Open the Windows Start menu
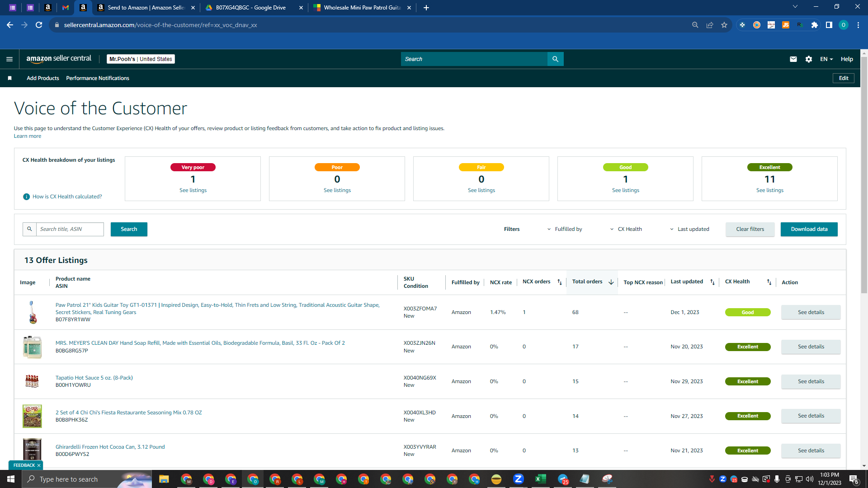868x488 pixels. click(x=11, y=479)
